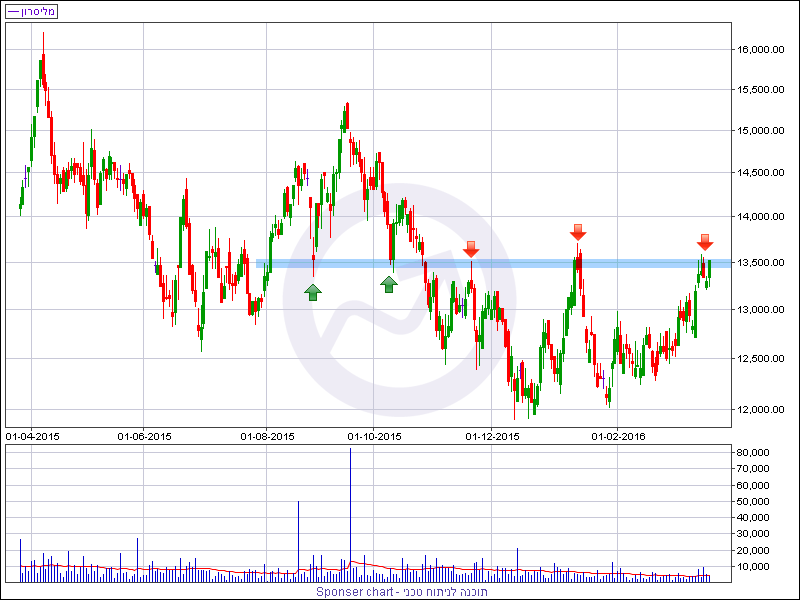Click the 80,000 volume axis label
Screen dimensions: 800x600
(752, 453)
